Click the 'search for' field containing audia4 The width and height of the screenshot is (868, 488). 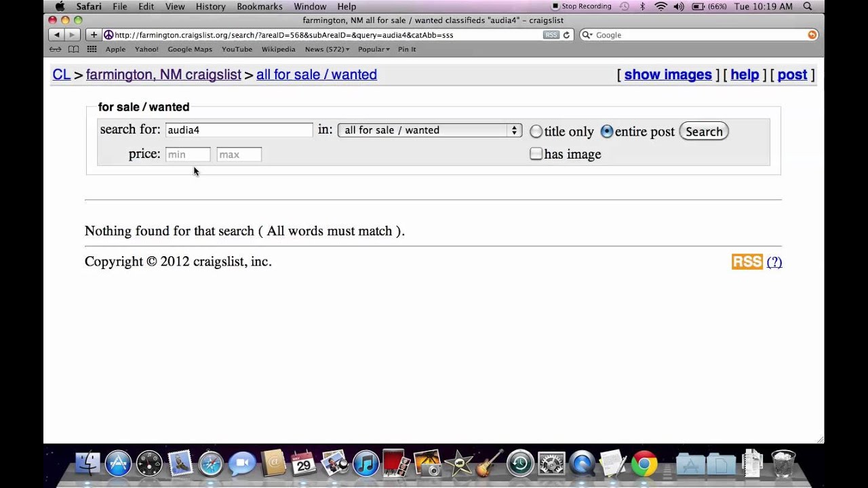coord(239,129)
